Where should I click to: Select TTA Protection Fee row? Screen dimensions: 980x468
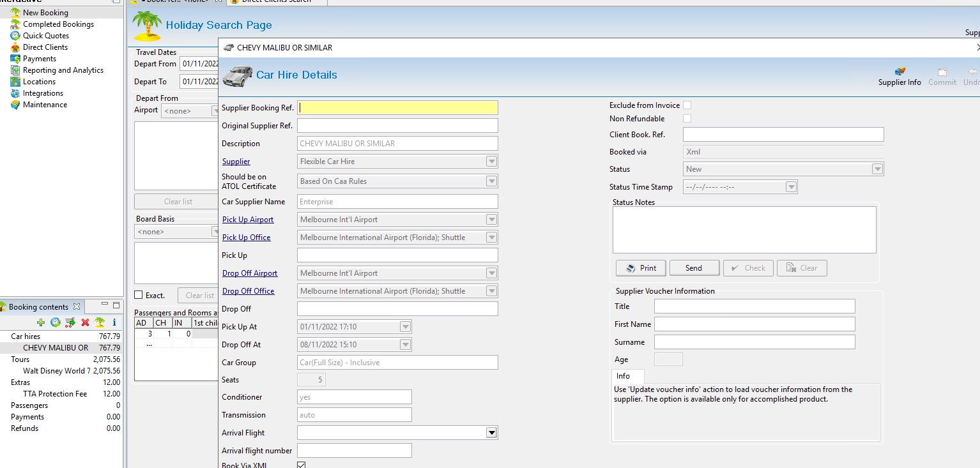(61, 394)
